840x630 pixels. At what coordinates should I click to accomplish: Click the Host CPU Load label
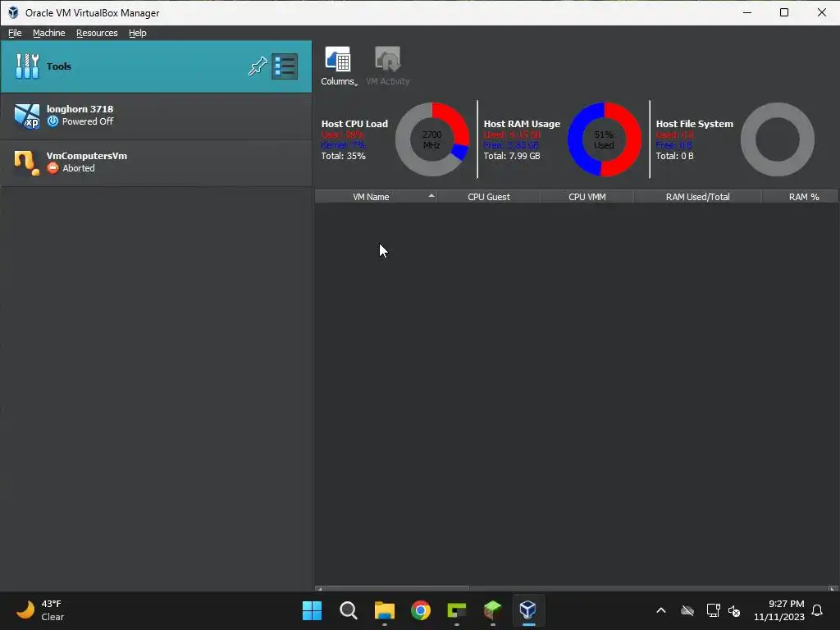(x=354, y=124)
